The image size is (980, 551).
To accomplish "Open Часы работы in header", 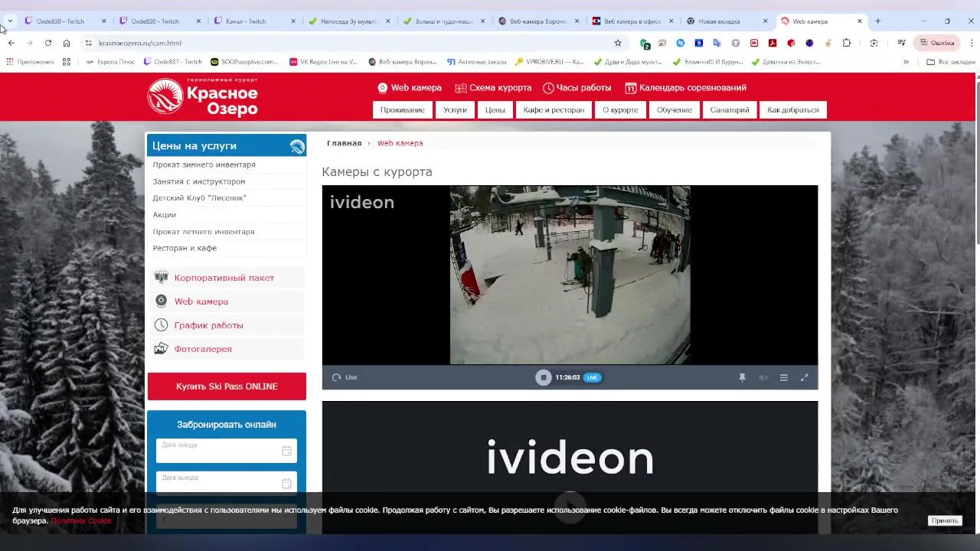I will click(x=577, y=88).
